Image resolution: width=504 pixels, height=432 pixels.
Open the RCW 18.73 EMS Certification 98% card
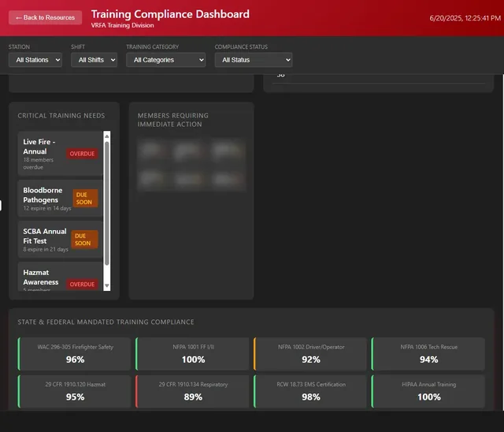pyautogui.click(x=310, y=392)
